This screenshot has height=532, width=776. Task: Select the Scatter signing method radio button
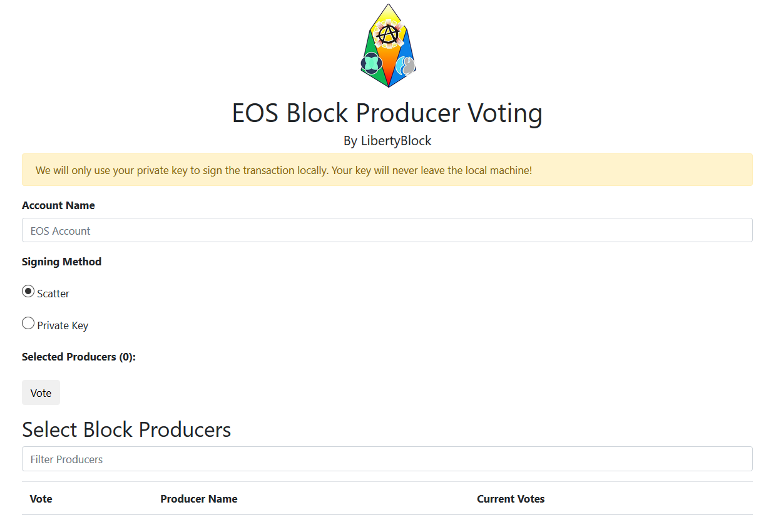(28, 292)
